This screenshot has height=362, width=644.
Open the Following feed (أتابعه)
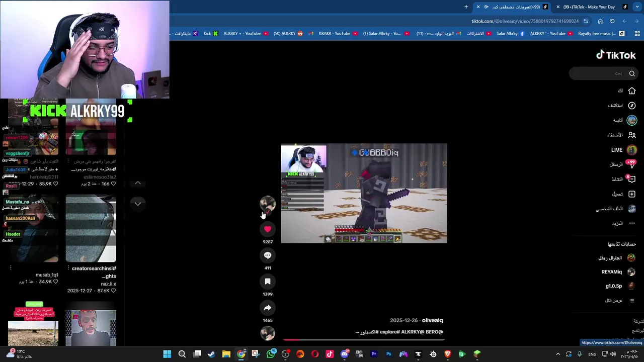(x=632, y=120)
